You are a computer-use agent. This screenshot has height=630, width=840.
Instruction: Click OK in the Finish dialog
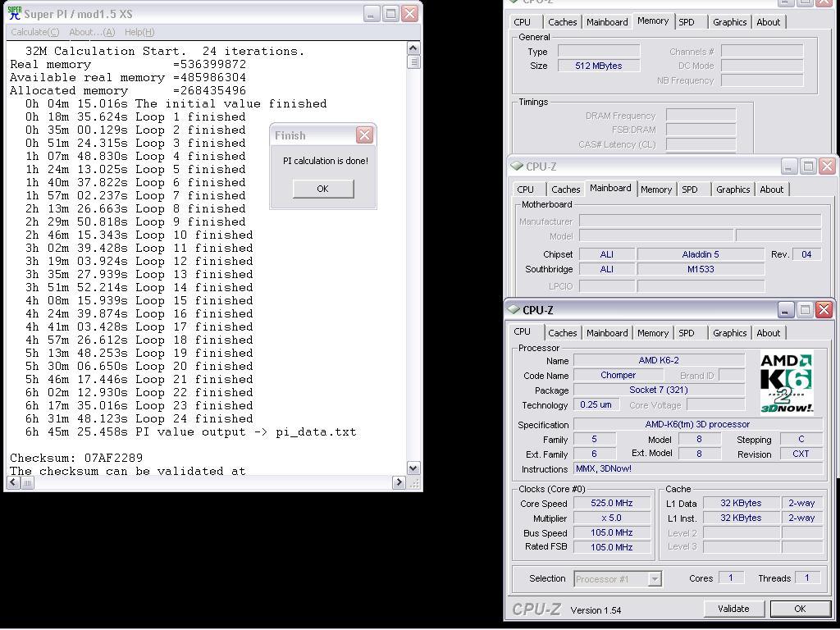coord(323,189)
